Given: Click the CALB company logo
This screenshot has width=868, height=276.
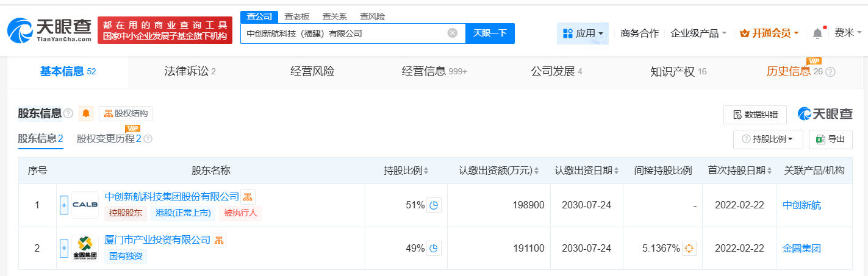Looking at the screenshot, I should pyautogui.click(x=85, y=205).
